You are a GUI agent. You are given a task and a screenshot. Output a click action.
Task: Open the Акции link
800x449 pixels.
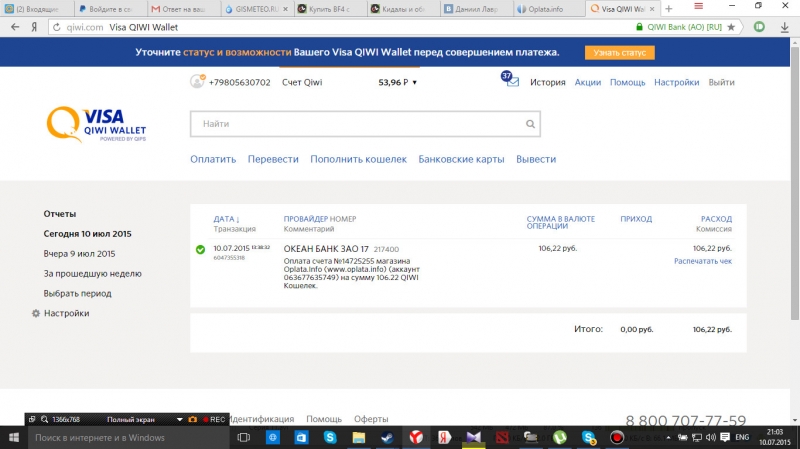click(x=588, y=82)
